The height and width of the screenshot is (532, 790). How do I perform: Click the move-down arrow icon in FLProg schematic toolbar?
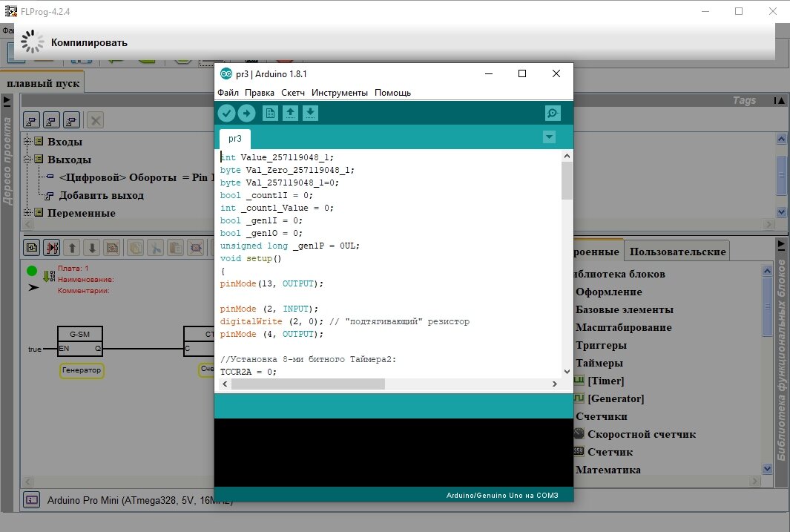pos(92,248)
